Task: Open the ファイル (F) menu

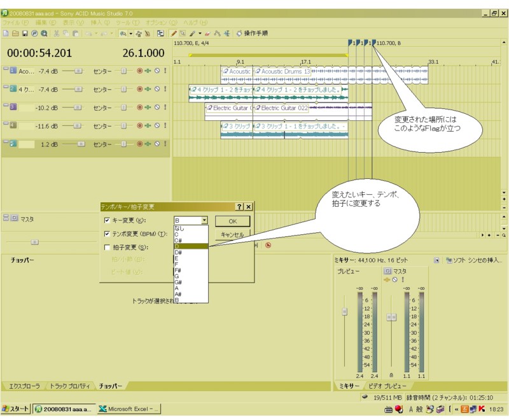Action: (x=16, y=22)
